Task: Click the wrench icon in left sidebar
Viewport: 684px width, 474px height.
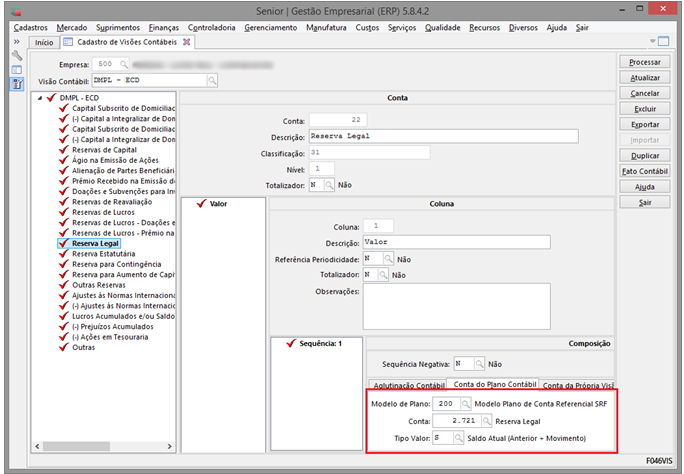Action: coord(17,56)
